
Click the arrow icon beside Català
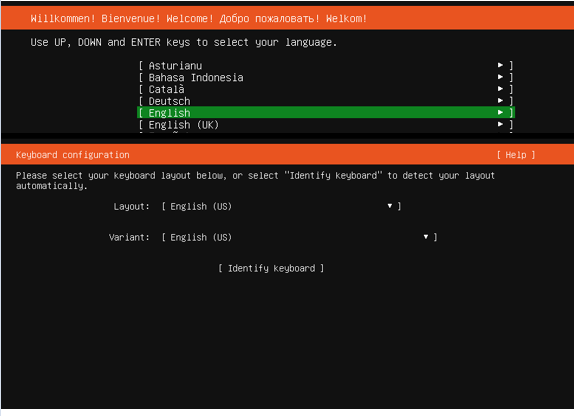pos(500,89)
